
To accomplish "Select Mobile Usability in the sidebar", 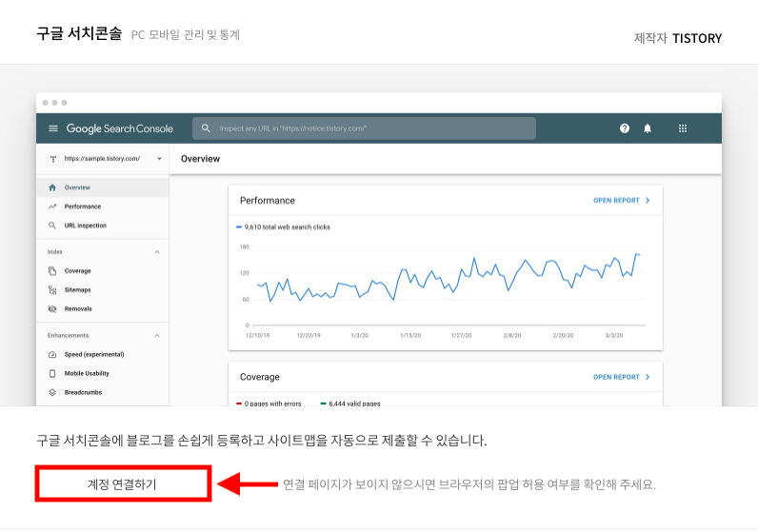I will pyautogui.click(x=103, y=373).
